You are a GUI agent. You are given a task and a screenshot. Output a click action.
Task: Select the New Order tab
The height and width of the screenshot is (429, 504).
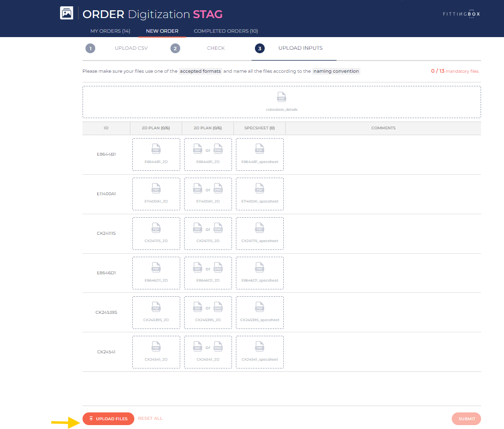point(162,31)
